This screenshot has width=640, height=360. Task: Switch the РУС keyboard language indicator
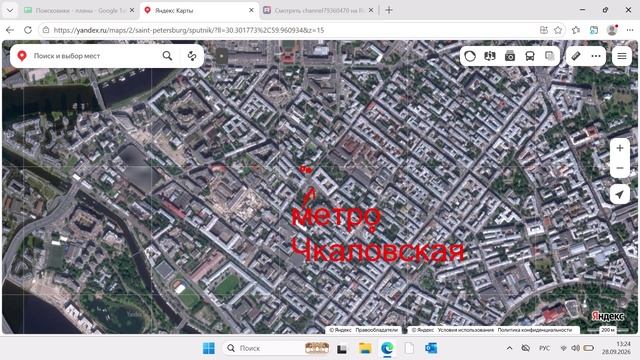[x=544, y=348]
